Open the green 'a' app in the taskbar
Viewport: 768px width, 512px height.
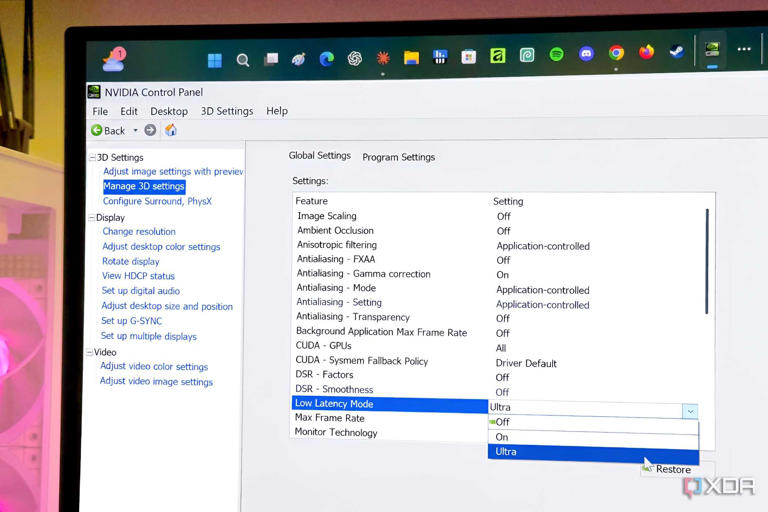[x=498, y=56]
